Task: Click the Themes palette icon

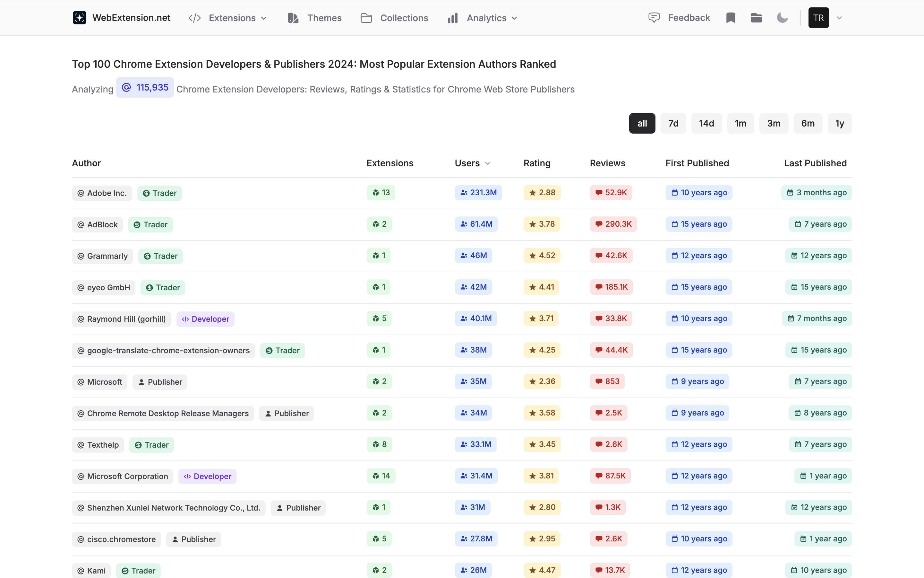Action: click(x=293, y=18)
